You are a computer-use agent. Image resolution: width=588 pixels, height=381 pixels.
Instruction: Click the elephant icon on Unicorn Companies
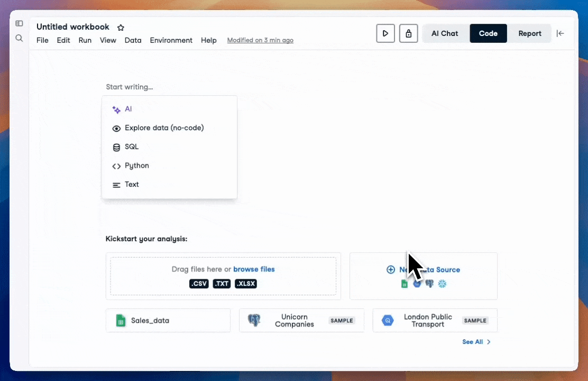tap(254, 320)
